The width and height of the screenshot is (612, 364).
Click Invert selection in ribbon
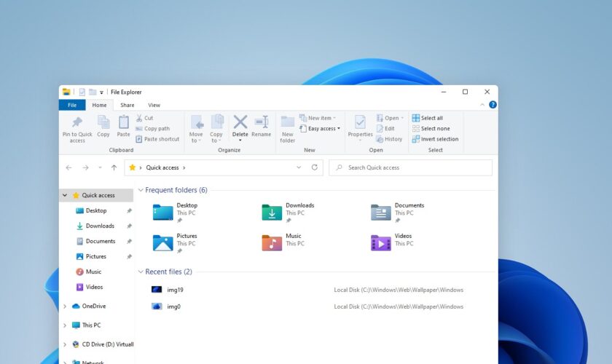[435, 139]
